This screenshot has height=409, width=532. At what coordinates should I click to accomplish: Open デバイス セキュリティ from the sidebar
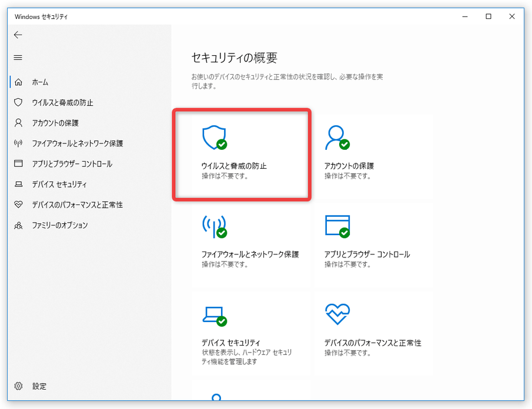coord(59,184)
